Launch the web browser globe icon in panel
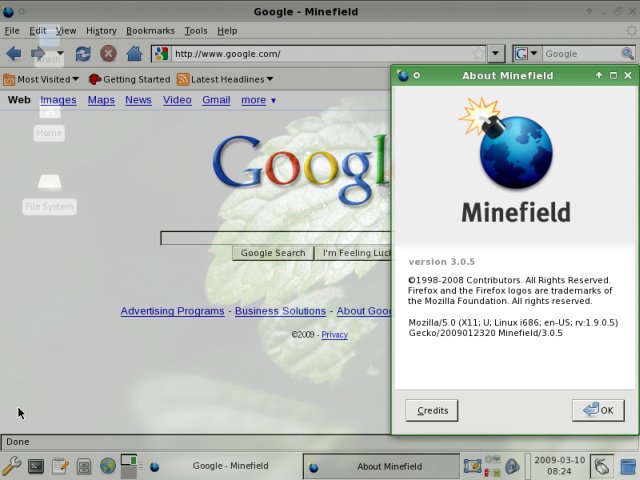The width and height of the screenshot is (640, 480). click(108, 466)
